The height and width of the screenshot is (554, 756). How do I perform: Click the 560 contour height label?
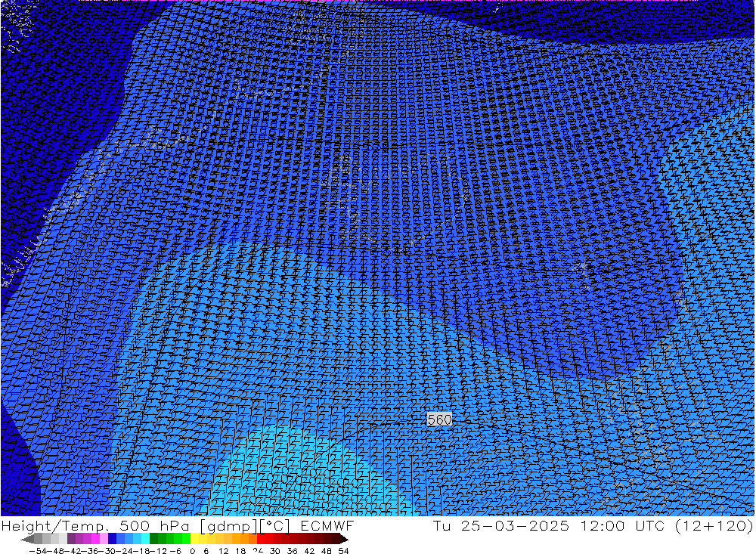(x=439, y=419)
